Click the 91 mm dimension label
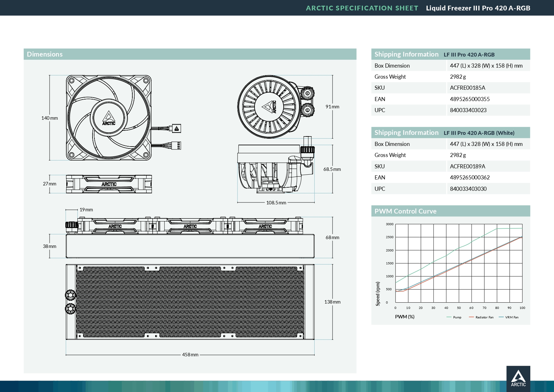 (332, 107)
